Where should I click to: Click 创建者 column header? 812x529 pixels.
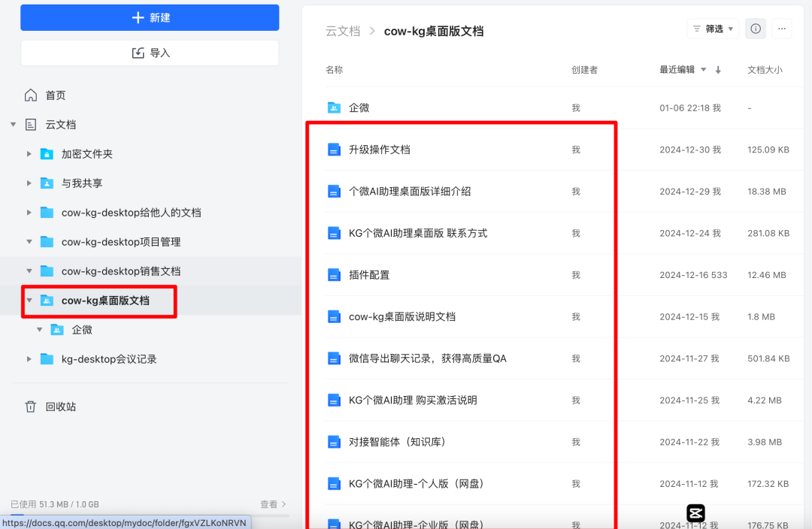pos(584,70)
